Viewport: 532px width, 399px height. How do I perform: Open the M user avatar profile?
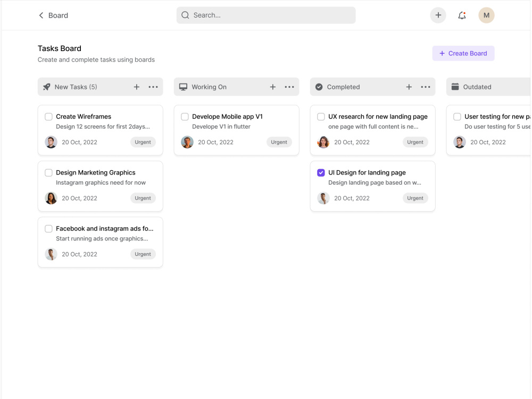coord(486,15)
